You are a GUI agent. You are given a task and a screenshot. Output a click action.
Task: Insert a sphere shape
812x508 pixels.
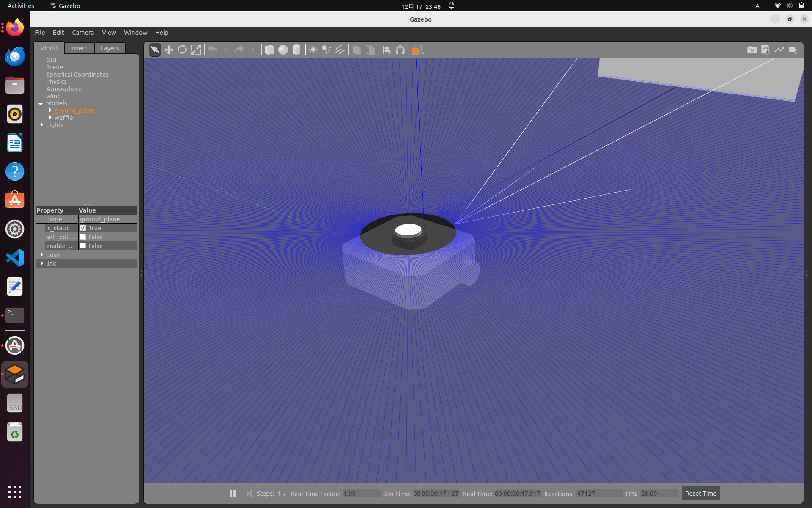(x=283, y=50)
